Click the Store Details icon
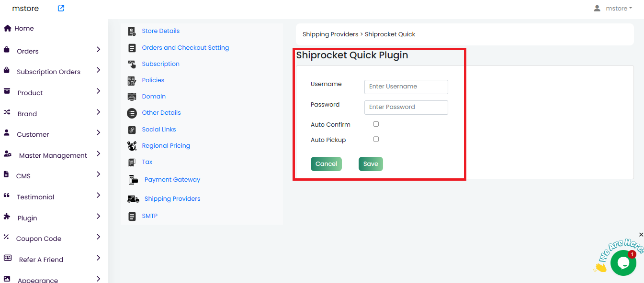644x283 pixels. (132, 31)
